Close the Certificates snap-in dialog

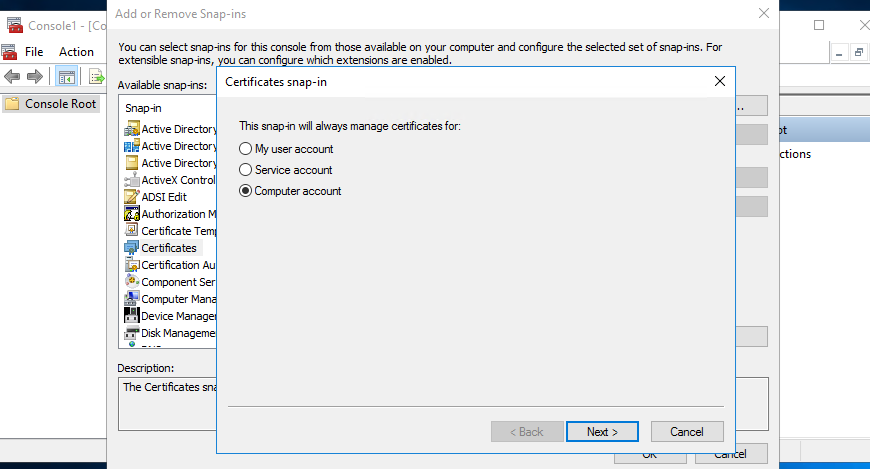719,83
